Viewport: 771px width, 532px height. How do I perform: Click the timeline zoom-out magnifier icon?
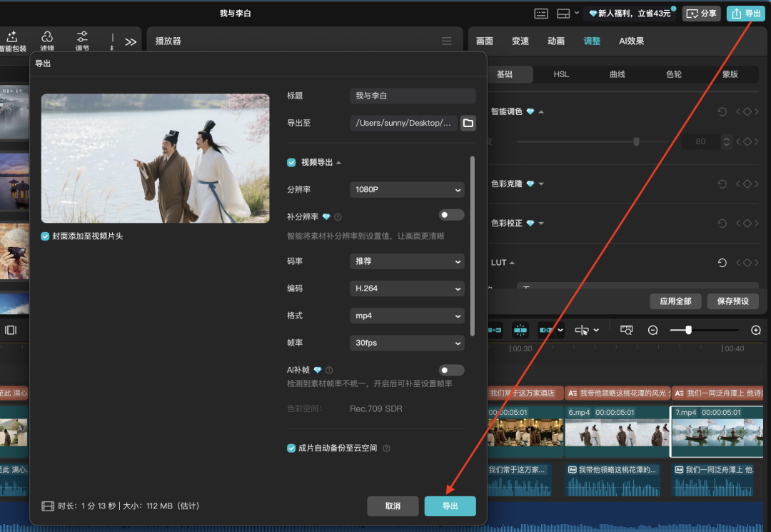[652, 330]
